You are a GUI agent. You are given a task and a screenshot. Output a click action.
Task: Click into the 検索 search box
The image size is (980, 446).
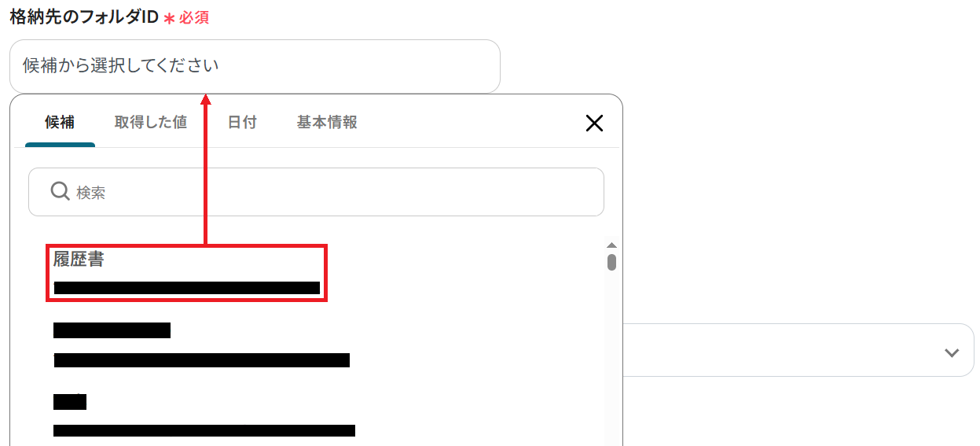tap(316, 192)
